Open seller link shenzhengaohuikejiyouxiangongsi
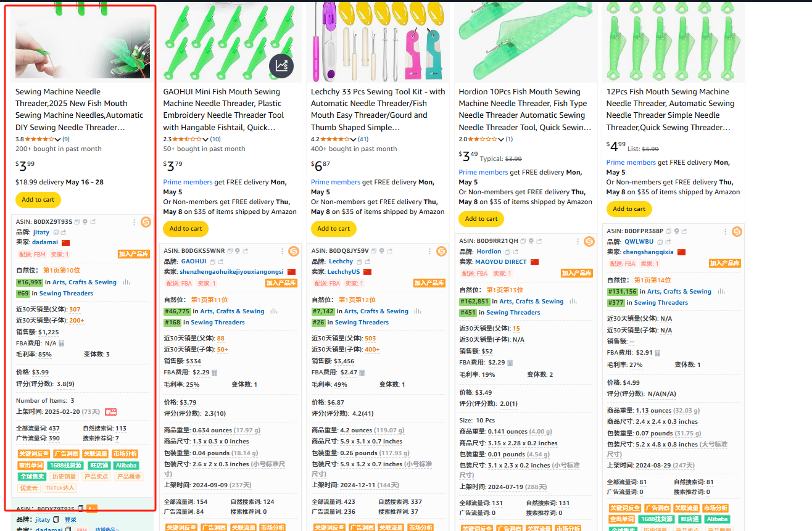Viewport: 812px width, 531px height. [232, 272]
